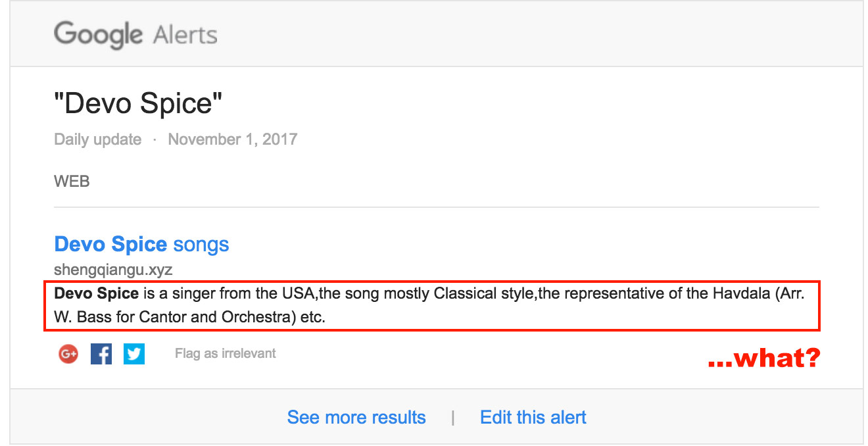Click the Google logo in header
Viewport: 868px width, 446px height.
(x=99, y=34)
